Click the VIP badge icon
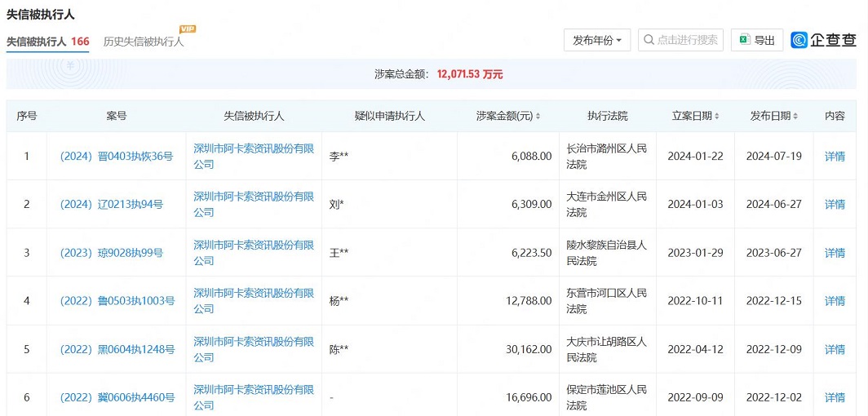 pyautogui.click(x=188, y=29)
